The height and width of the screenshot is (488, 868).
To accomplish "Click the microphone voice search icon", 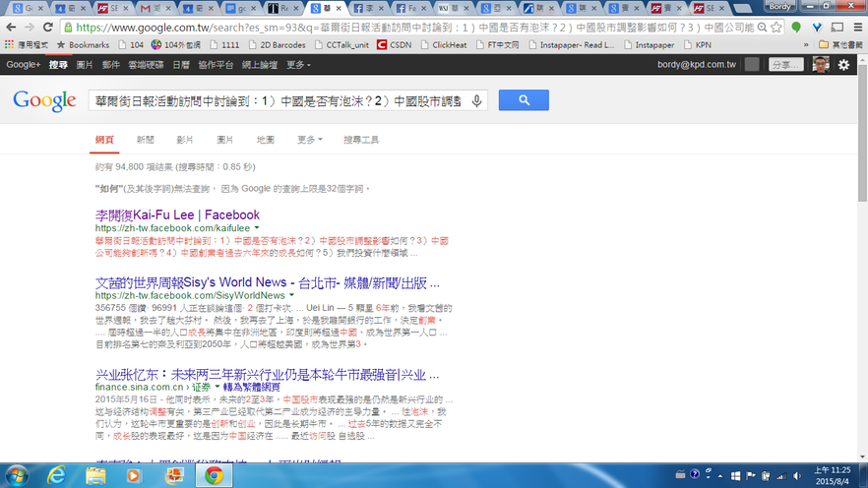I will 476,100.
